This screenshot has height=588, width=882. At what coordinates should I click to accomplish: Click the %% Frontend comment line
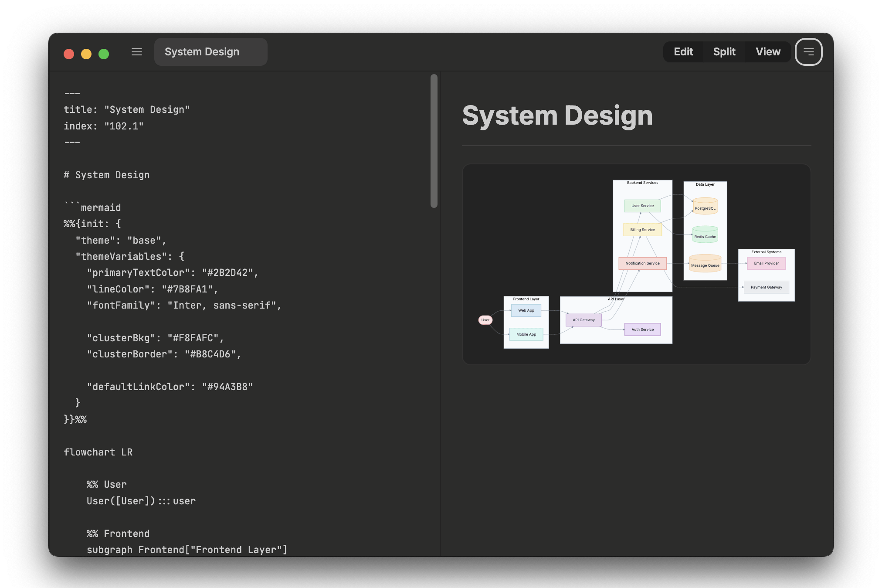click(118, 534)
